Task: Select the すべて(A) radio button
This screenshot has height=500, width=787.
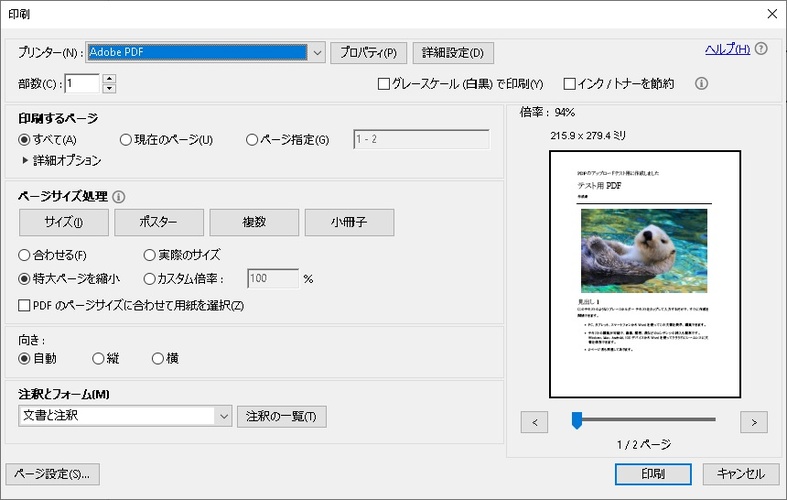Action: click(24, 140)
